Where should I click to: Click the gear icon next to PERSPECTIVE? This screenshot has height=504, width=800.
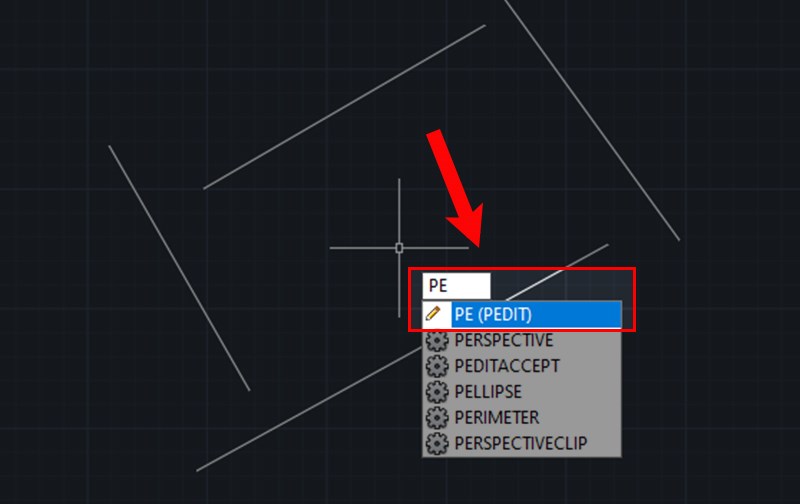click(437, 340)
